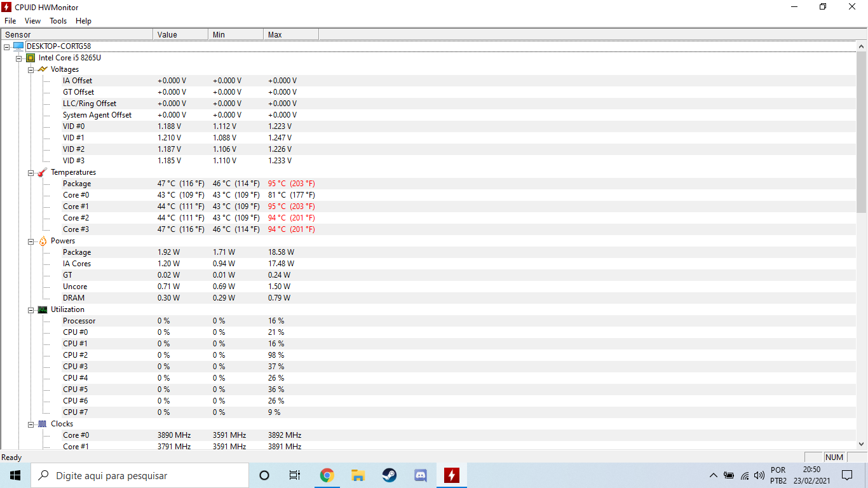Image resolution: width=868 pixels, height=488 pixels.
Task: Click the scrollbar down arrow
Action: 862,444
